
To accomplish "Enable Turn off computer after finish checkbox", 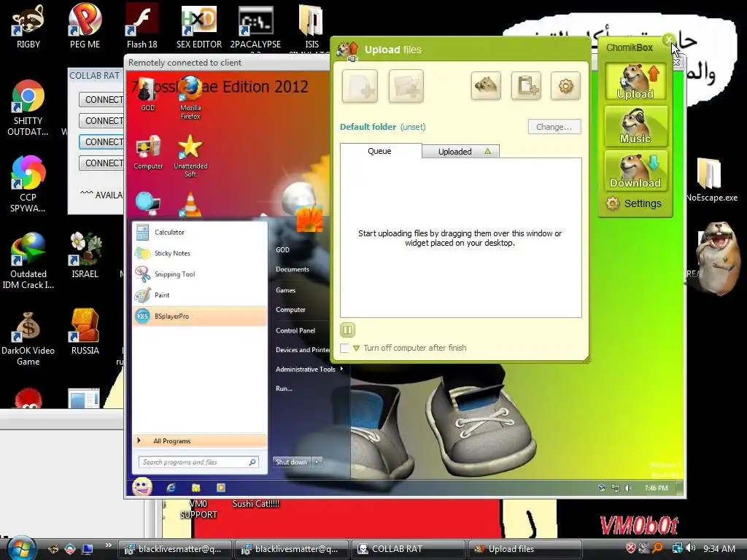I will (344, 348).
